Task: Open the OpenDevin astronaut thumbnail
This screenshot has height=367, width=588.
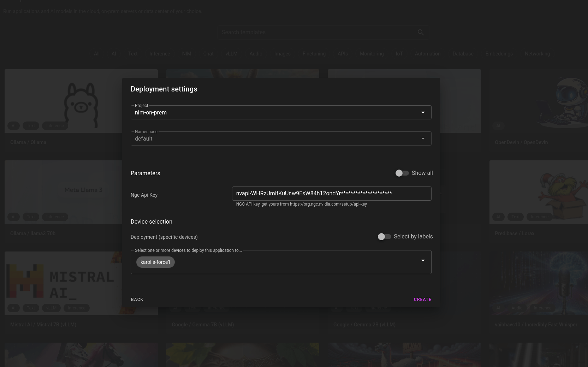Action: tap(539, 101)
